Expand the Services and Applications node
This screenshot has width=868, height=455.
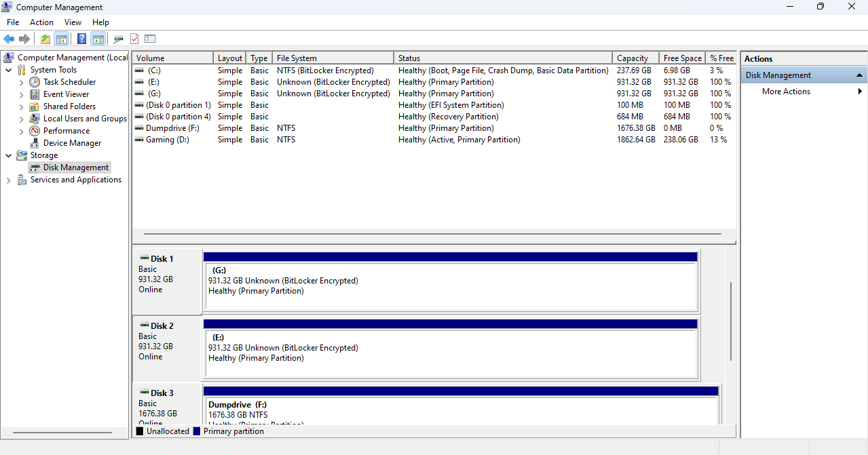click(8, 180)
